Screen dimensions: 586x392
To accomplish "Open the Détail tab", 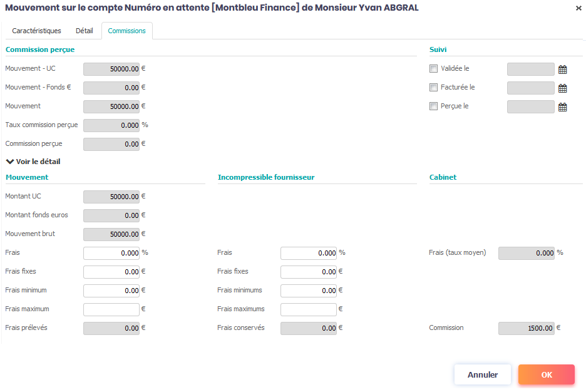I will pos(85,31).
